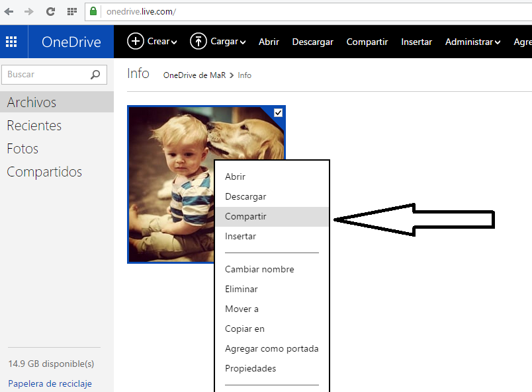Viewport: 532px width, 392px height.
Task: Choose Compartir in the context menu
Action: point(245,216)
